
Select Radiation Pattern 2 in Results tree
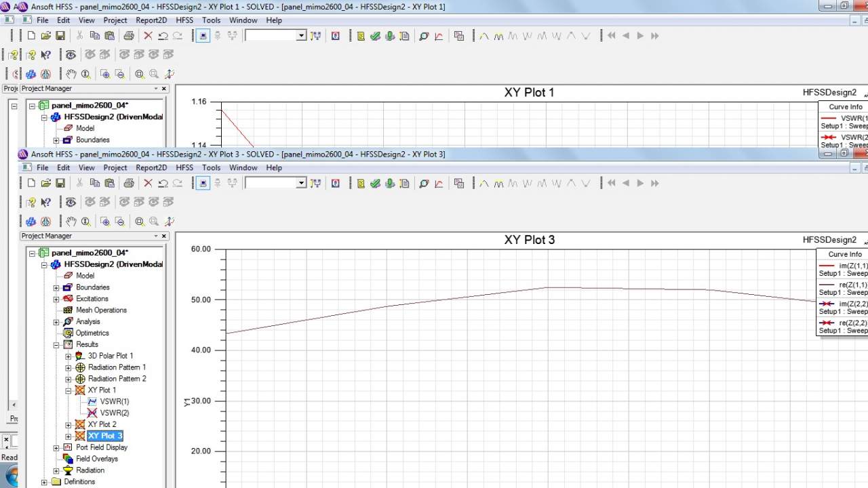(117, 379)
